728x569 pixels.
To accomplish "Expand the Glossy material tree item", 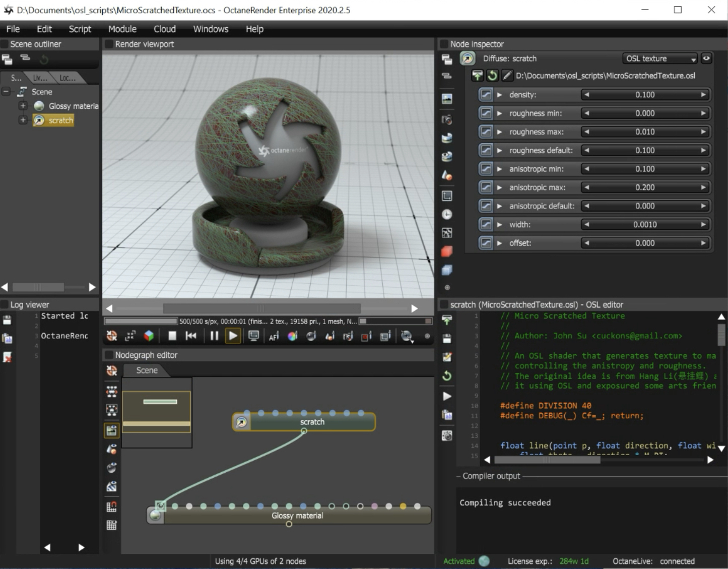I will coord(23,106).
